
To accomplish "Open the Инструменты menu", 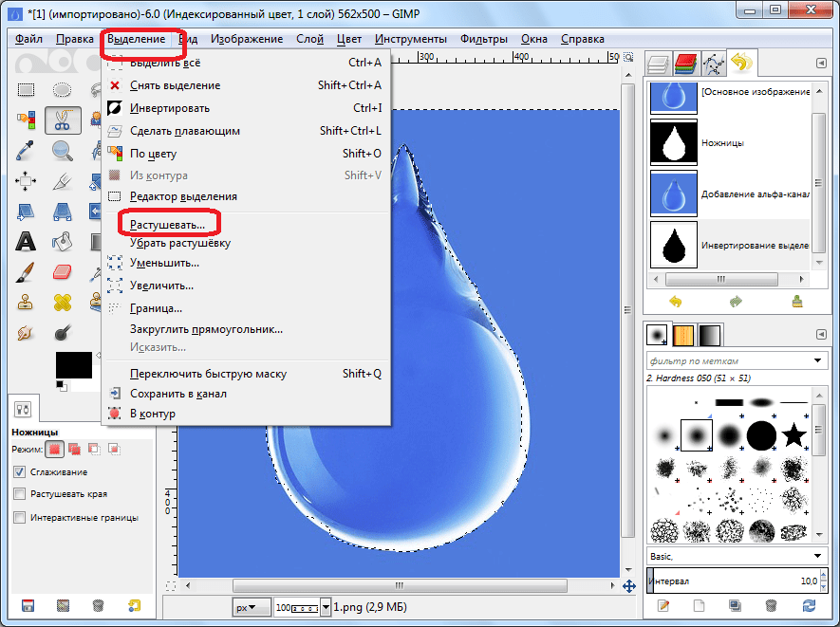I will point(411,39).
